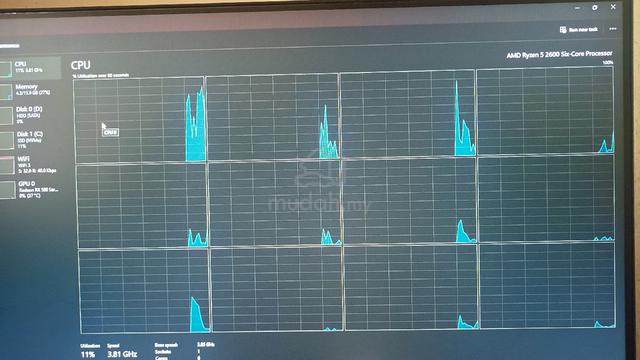Click the WiFi mini graph thumbnail
Image resolution: width=640 pixels, height=360 pixels.
click(7, 166)
